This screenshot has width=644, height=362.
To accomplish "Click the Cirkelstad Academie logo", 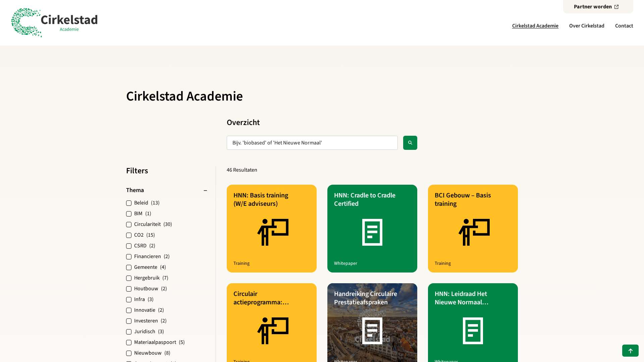I will click(x=54, y=22).
